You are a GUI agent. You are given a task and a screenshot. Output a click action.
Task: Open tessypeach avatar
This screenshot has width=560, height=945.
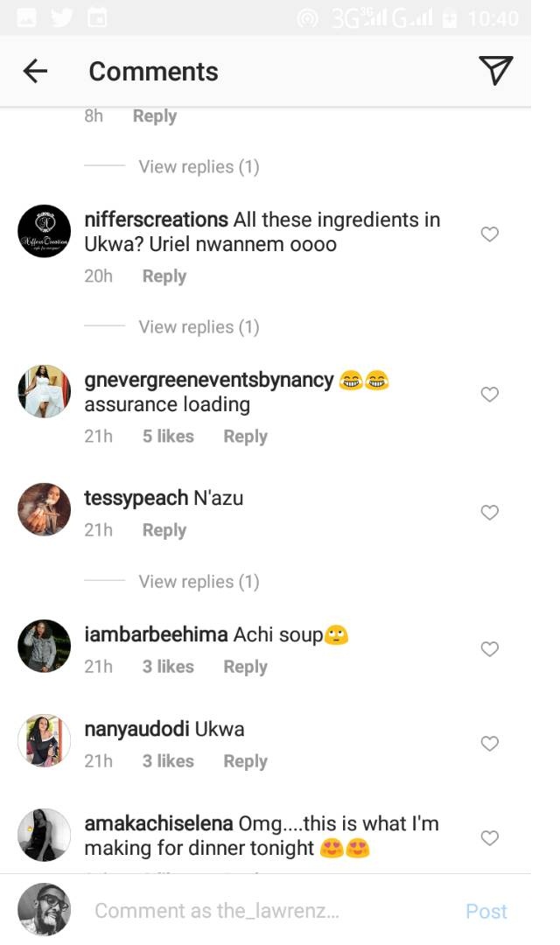44,509
